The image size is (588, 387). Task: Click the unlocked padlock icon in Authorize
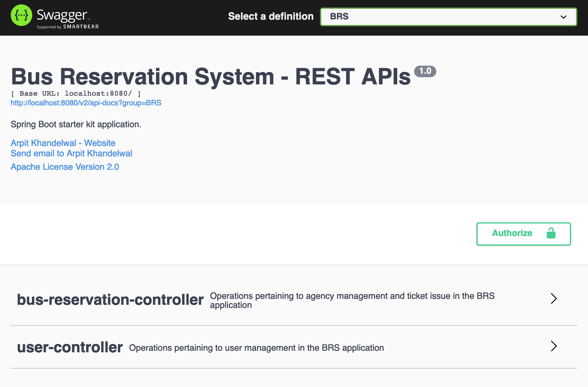click(x=551, y=233)
